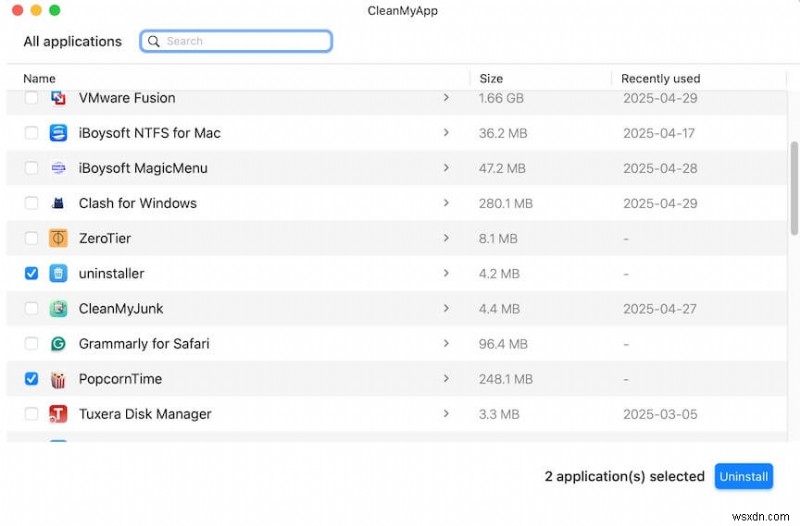The image size is (800, 526).
Task: Click the 36.2 MB size value
Action: point(503,133)
